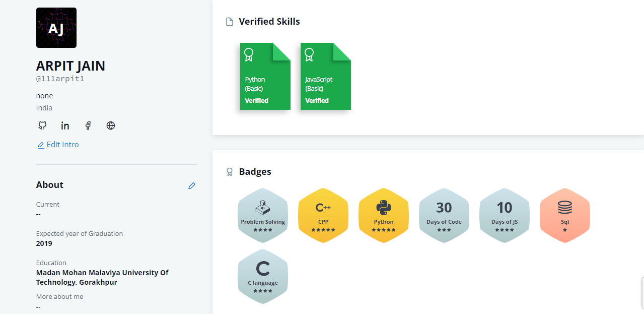Viewport: 644px width, 314px height.
Task: Click the globe website icon
Action: click(111, 125)
